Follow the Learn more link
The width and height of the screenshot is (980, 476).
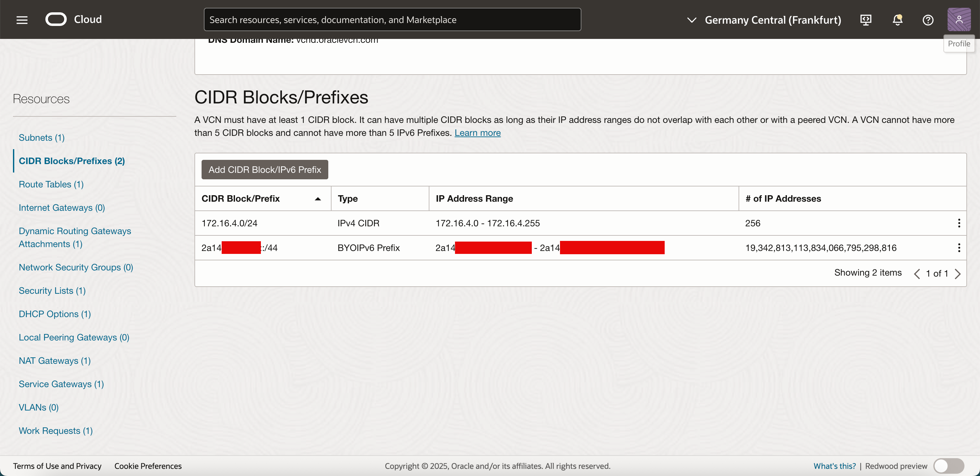click(477, 133)
